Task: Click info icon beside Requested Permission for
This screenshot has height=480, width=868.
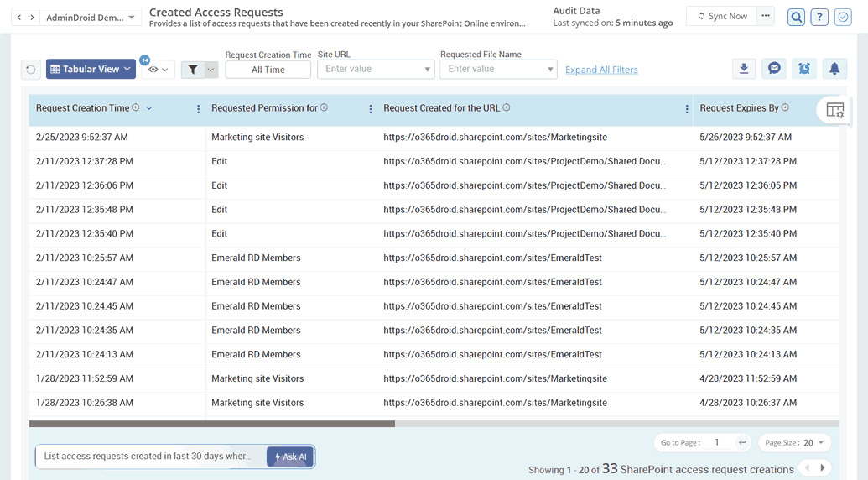Action: pyautogui.click(x=325, y=108)
